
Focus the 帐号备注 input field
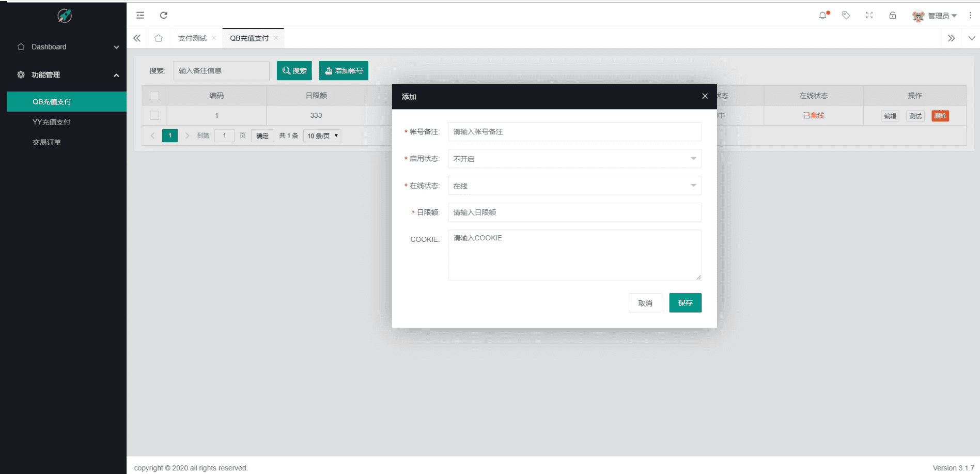[574, 132]
